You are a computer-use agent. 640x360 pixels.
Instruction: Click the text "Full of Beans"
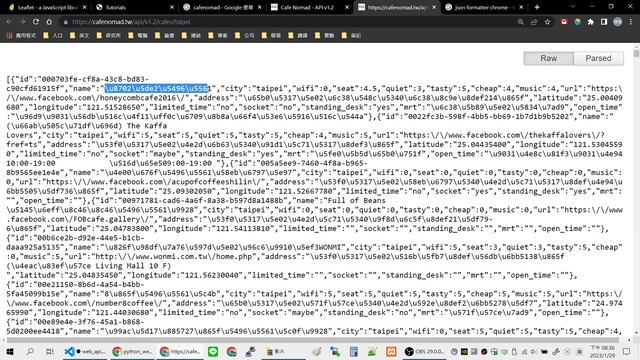357,200
